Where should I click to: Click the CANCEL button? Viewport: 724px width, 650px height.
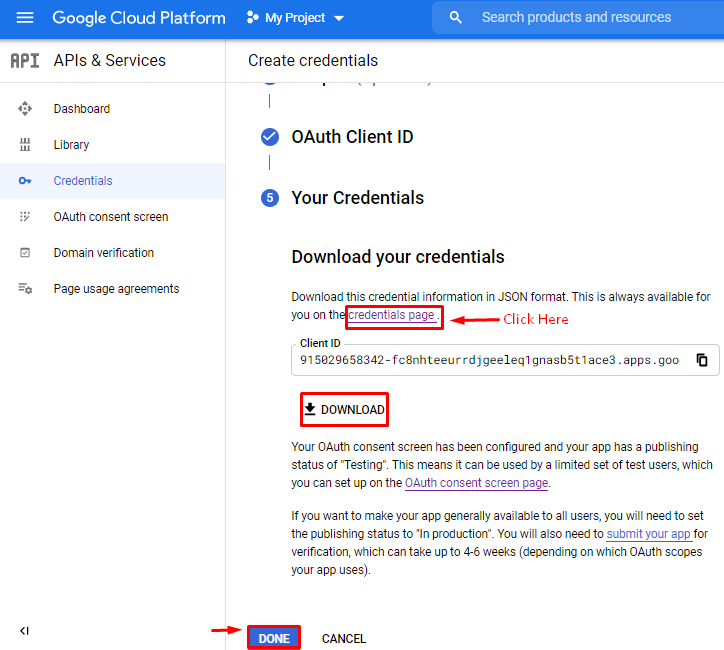(x=344, y=639)
